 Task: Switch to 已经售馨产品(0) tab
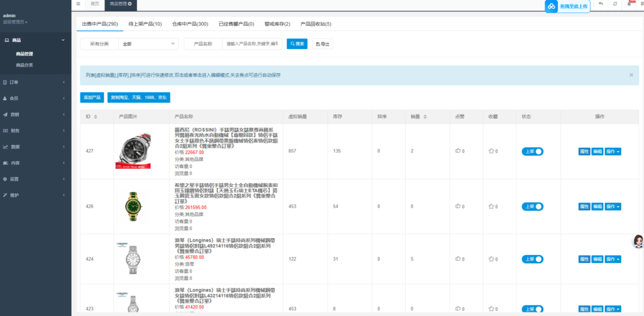tap(236, 24)
